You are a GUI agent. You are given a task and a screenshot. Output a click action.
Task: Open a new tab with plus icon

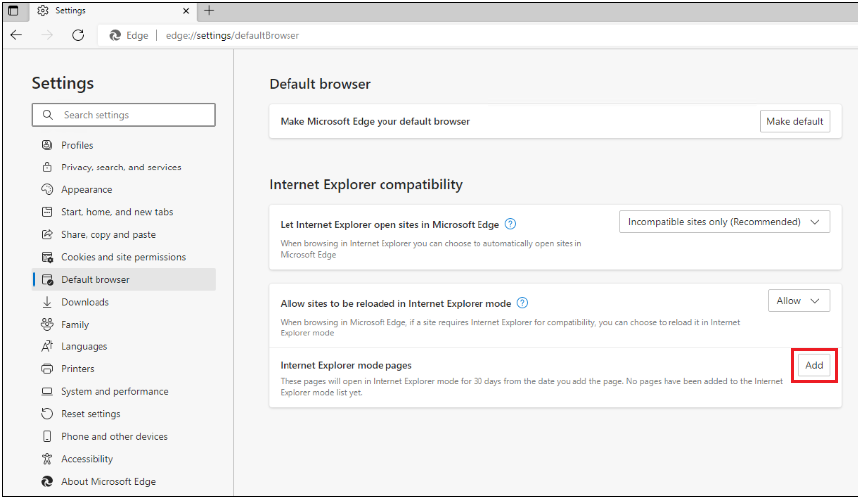pyautogui.click(x=209, y=10)
